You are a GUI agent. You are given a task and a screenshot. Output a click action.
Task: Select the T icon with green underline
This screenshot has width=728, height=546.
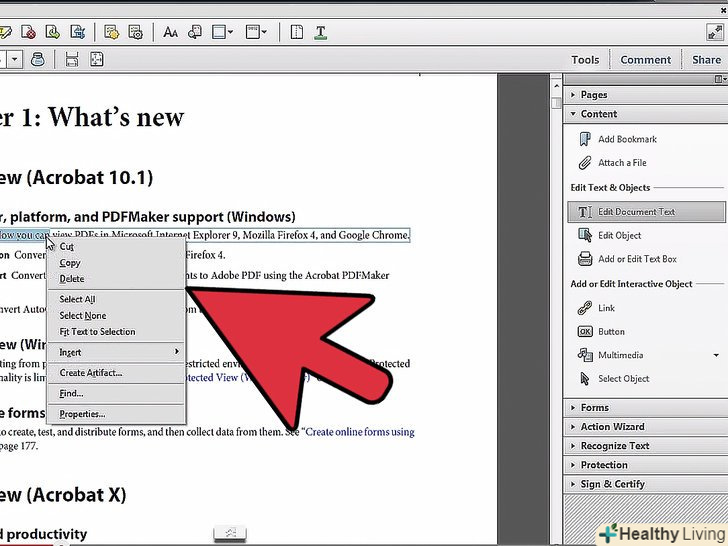[320, 32]
